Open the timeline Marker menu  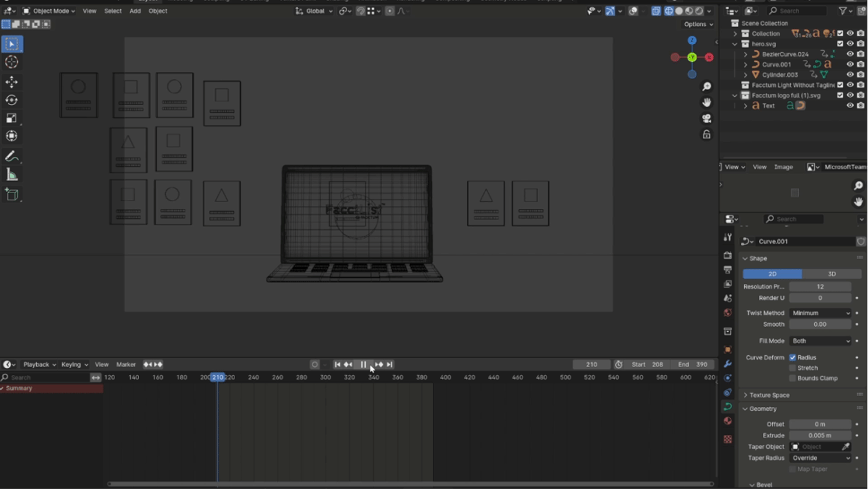(x=126, y=364)
